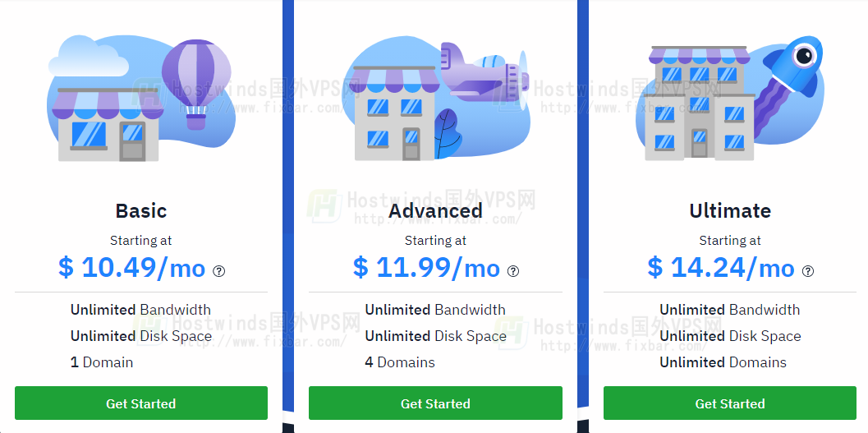Click the $ 10.49/mo price text
The image size is (868, 433).
point(131,268)
